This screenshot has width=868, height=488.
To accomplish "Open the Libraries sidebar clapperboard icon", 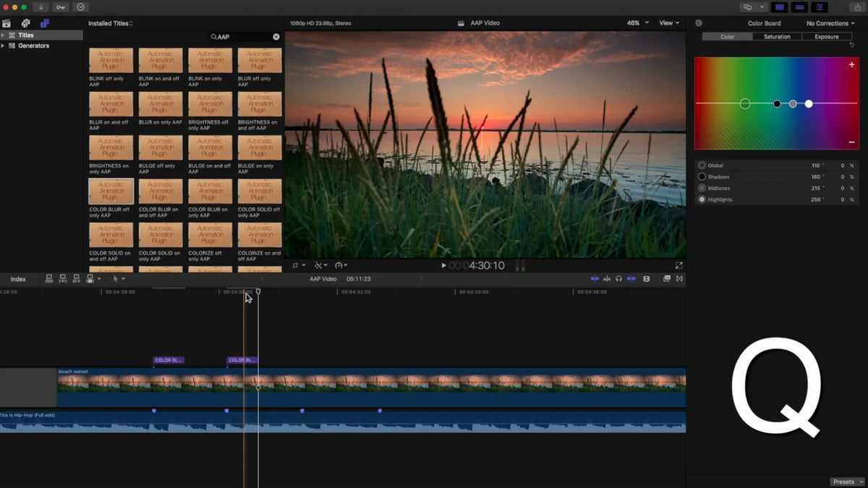I will [x=7, y=23].
